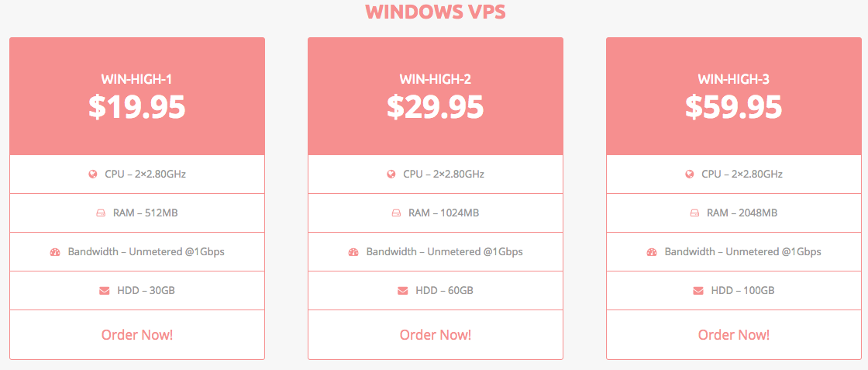
Task: Order the WIN-HIGH-3 plan now
Action: (733, 334)
